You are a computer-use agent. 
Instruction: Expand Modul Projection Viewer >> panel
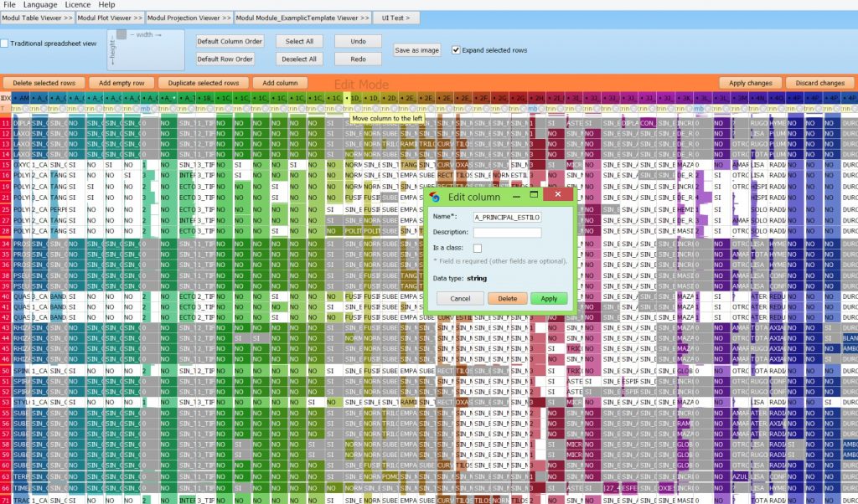click(189, 17)
